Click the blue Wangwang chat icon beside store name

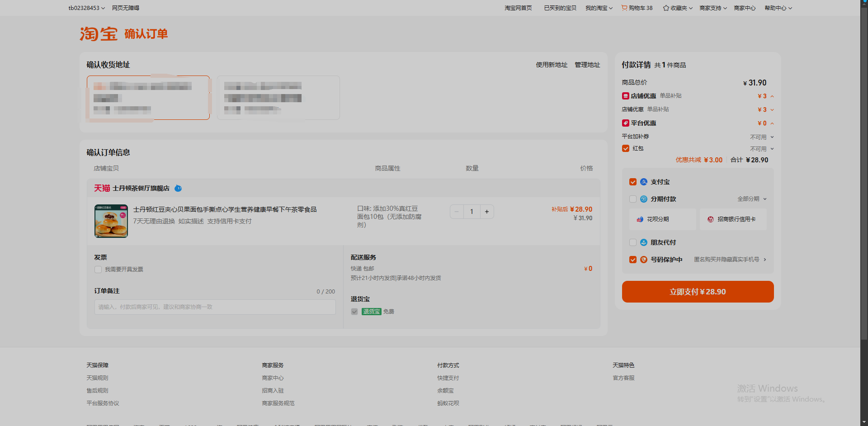pyautogui.click(x=178, y=188)
